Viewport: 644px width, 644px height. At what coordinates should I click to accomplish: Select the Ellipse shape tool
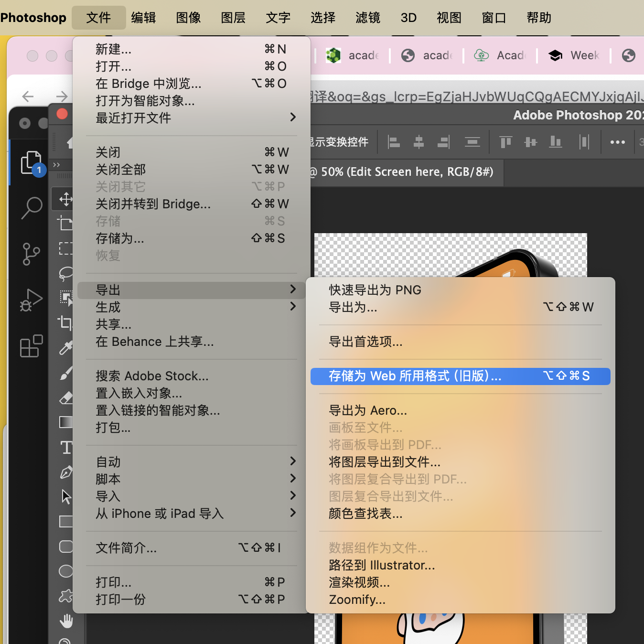pyautogui.click(x=65, y=571)
